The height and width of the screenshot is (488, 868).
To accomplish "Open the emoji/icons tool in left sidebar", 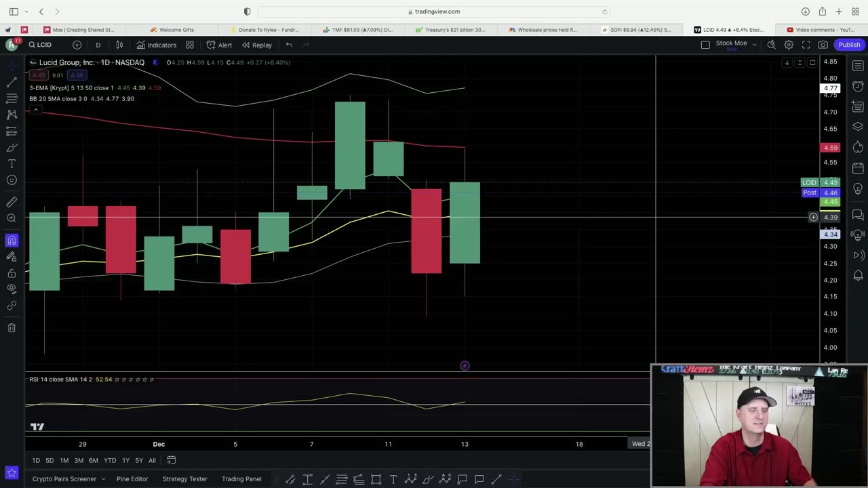I will coord(12,180).
